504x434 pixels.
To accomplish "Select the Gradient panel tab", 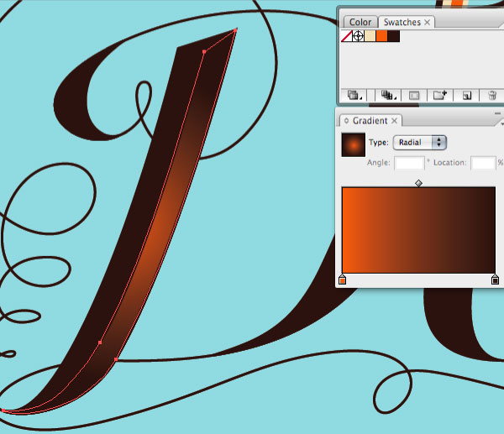I will click(x=370, y=121).
